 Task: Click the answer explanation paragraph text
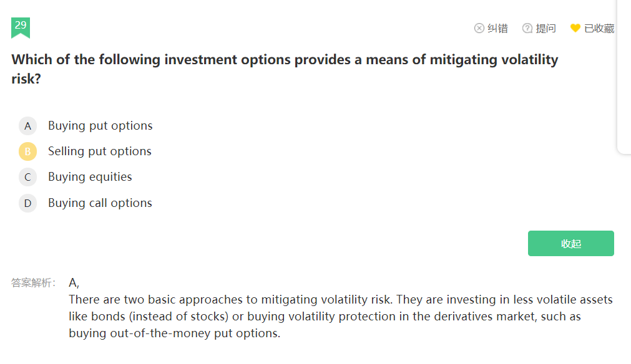340,316
